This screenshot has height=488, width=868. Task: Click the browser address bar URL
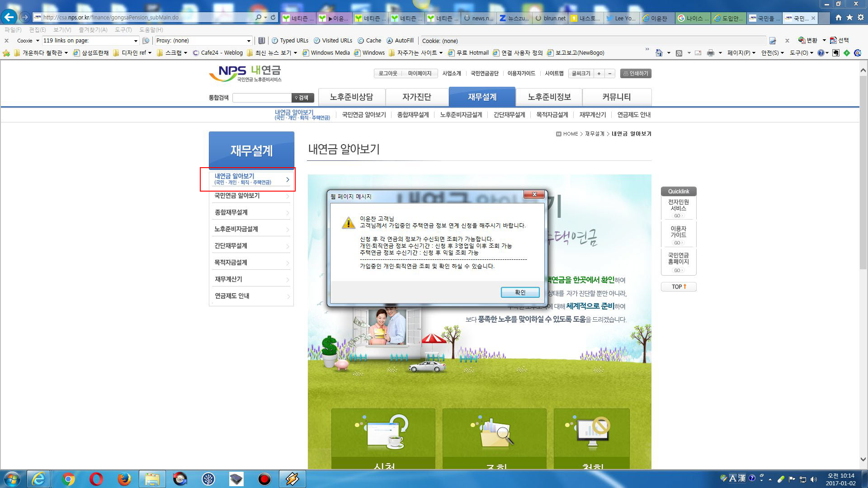(111, 18)
